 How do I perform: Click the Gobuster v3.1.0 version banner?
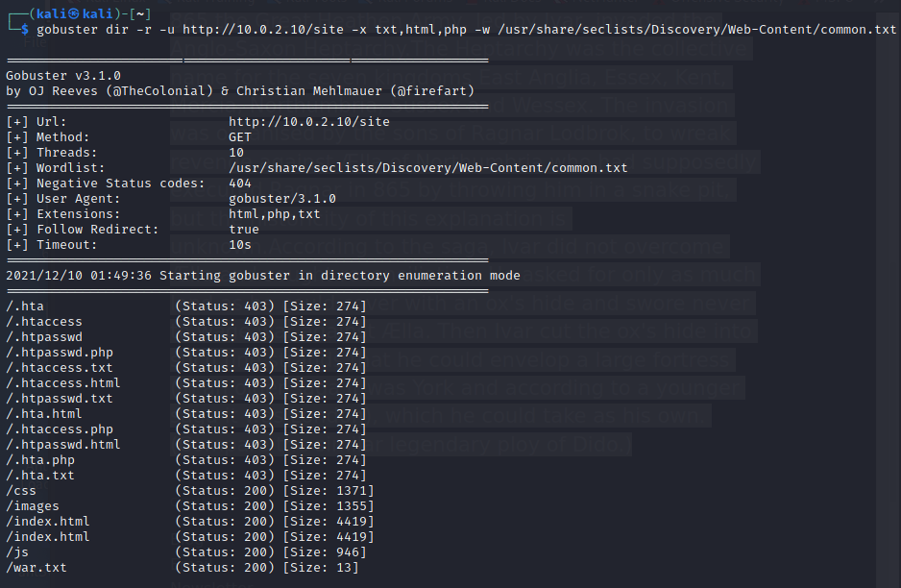point(63,74)
